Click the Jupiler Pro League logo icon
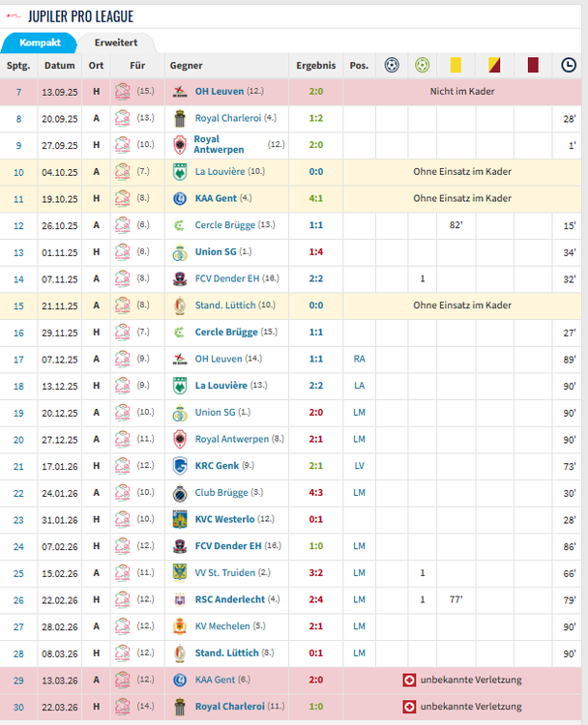 point(14,16)
